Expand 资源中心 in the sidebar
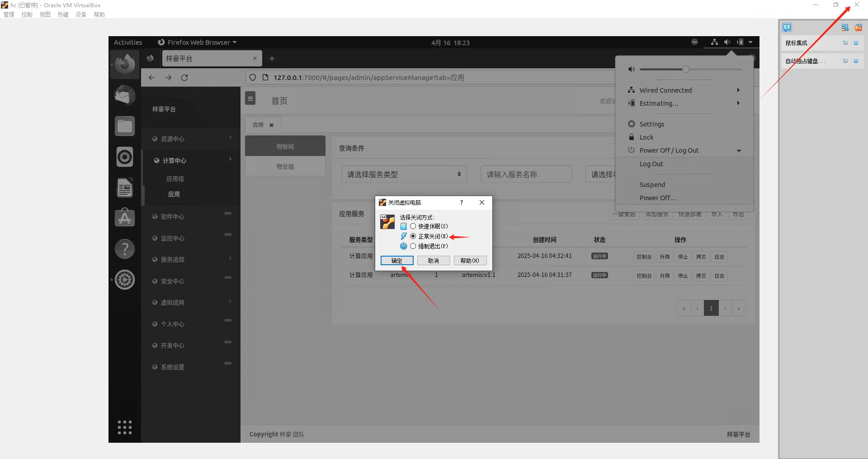The height and width of the screenshot is (459, 868). point(191,139)
